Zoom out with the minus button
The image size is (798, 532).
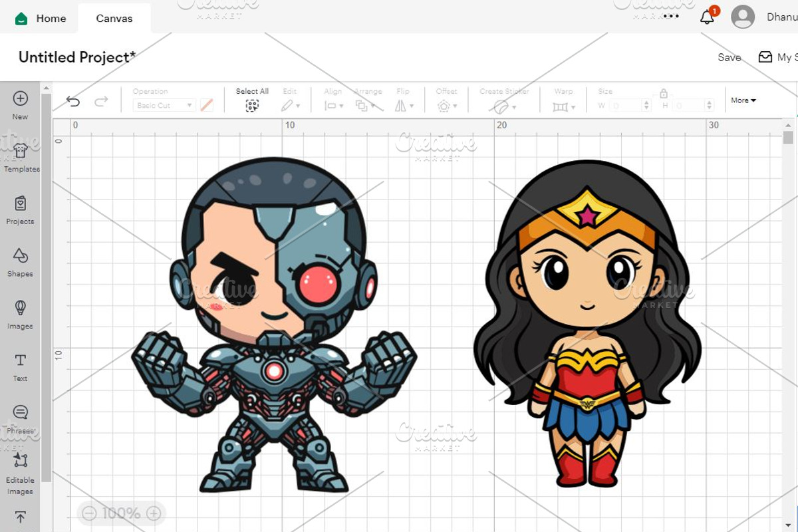pyautogui.click(x=90, y=513)
